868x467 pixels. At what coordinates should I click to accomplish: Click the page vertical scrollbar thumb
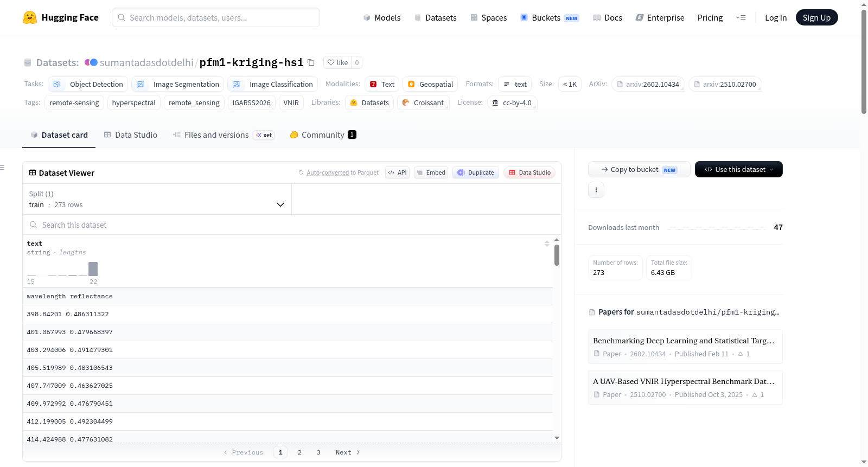click(864, 61)
